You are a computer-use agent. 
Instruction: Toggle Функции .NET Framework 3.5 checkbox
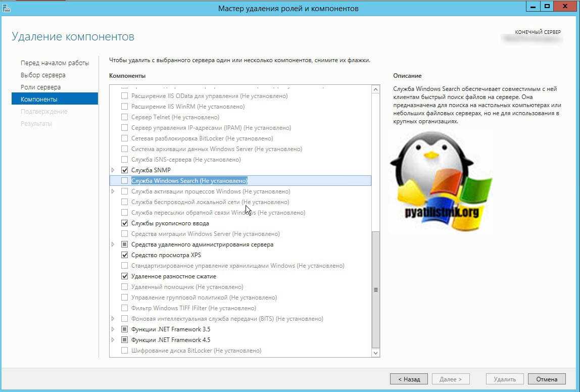(x=125, y=329)
